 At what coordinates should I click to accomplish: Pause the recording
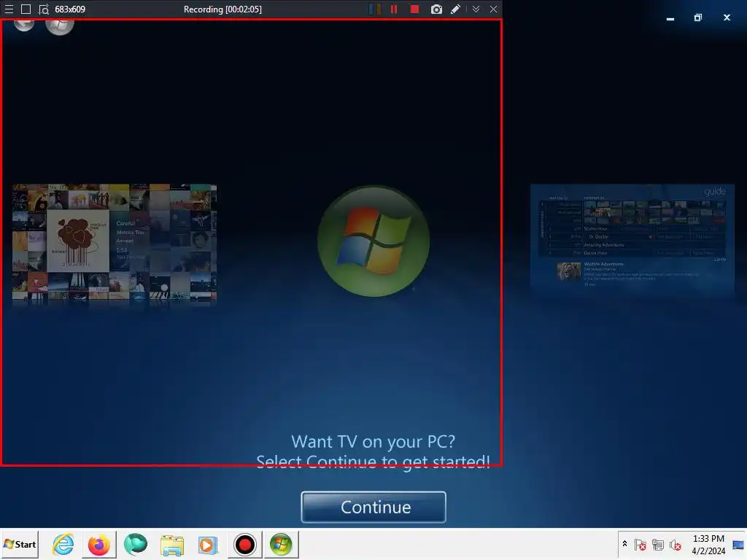click(x=394, y=9)
